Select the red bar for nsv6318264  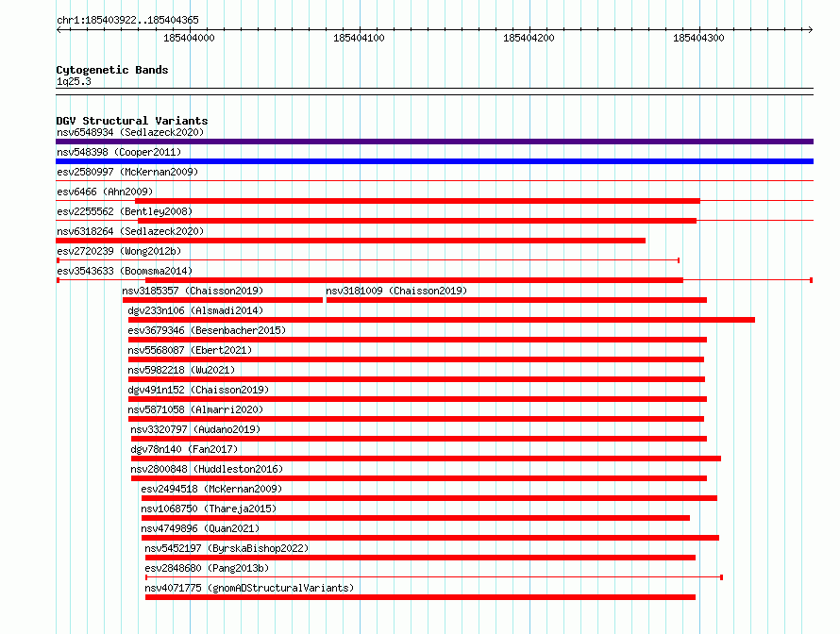click(350, 241)
